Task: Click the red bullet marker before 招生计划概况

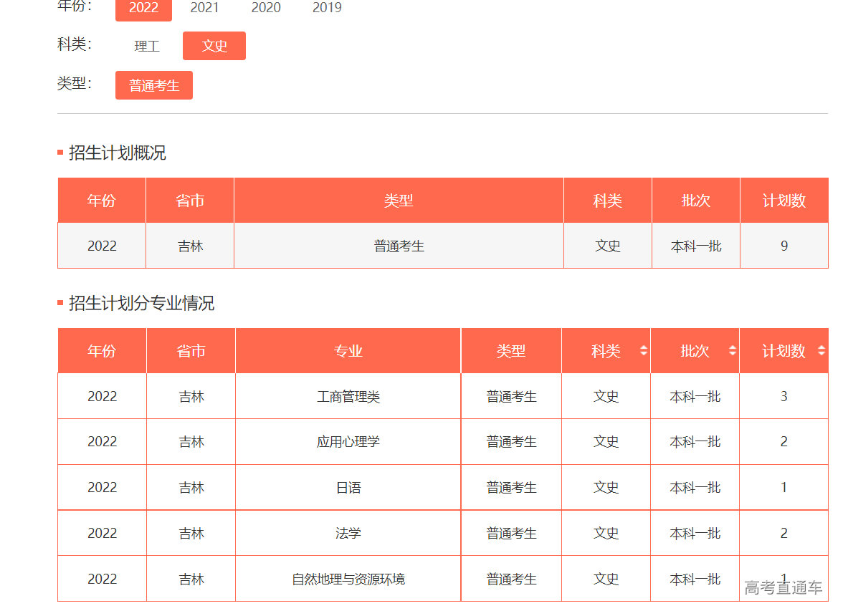Action: (x=60, y=151)
